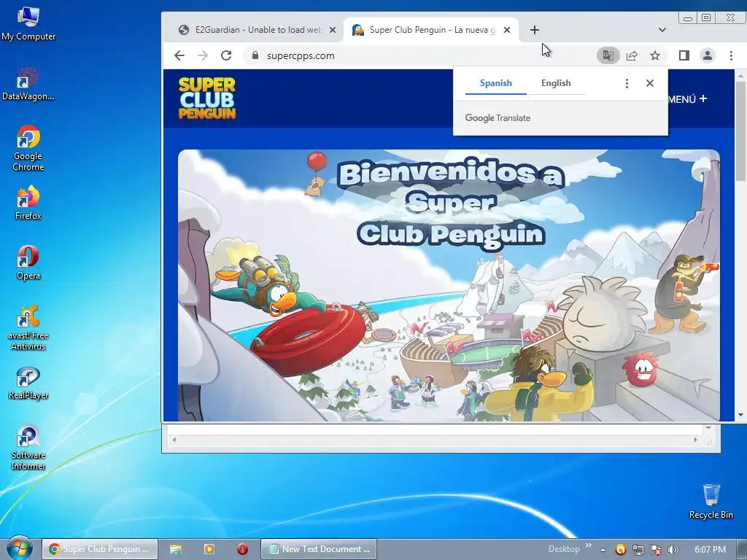Go back using Chrome's back arrow
Screen dimensions: 747x560
click(179, 55)
